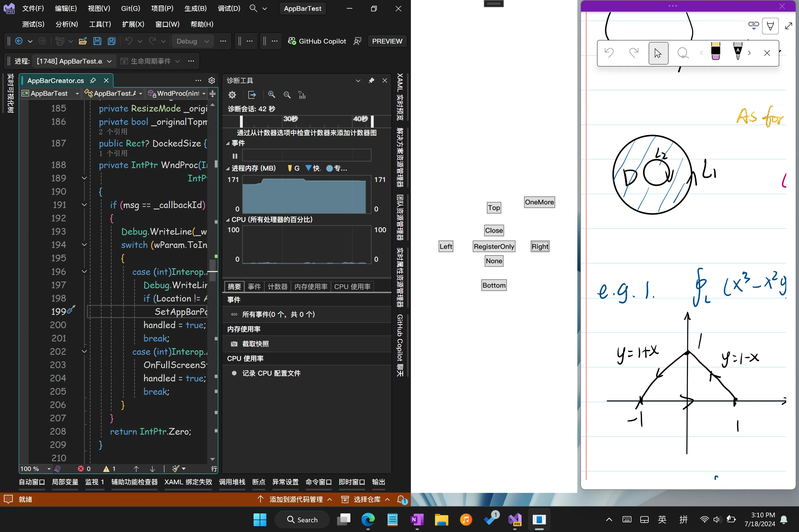The image size is (799, 532).
Task: Click the diagnostic tools settings gear
Action: coord(232,95)
